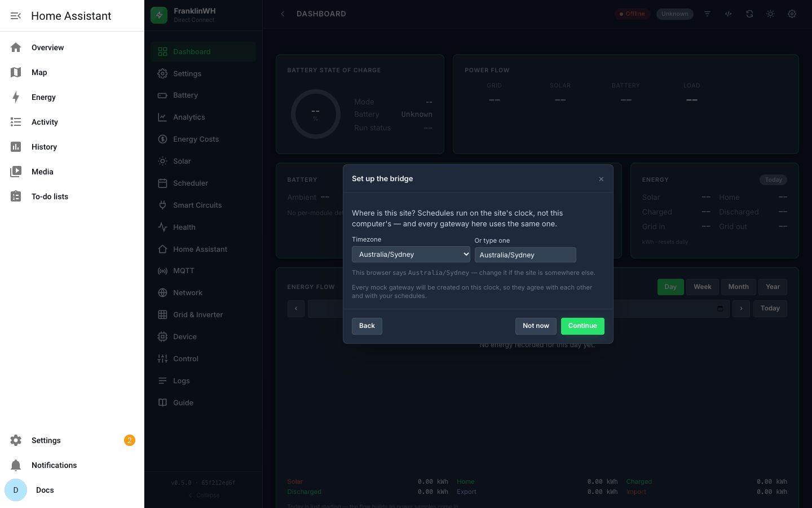
Task: Click the Back button in dialog
Action: pyautogui.click(x=367, y=326)
